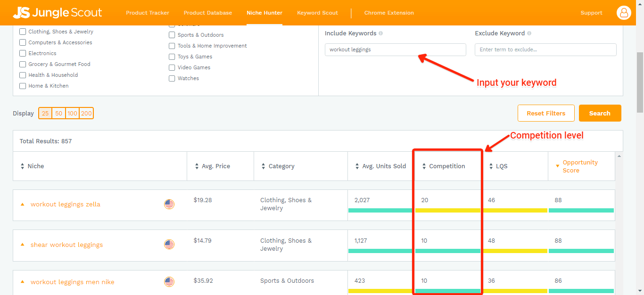The height and width of the screenshot is (295, 644).
Task: Click US flag on workout leggings zella row
Action: point(169,204)
